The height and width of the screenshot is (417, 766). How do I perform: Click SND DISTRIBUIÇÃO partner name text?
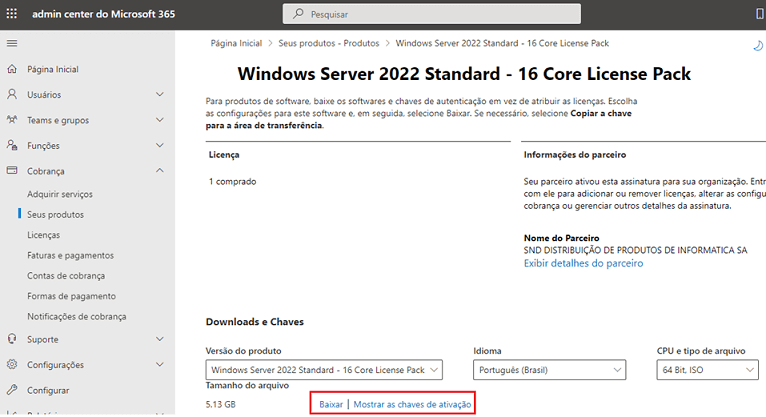click(x=636, y=250)
